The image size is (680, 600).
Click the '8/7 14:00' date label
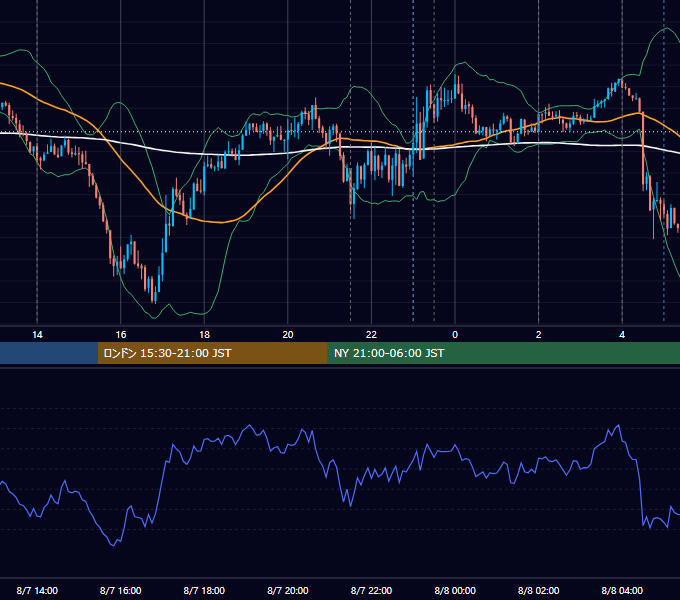(x=37, y=590)
